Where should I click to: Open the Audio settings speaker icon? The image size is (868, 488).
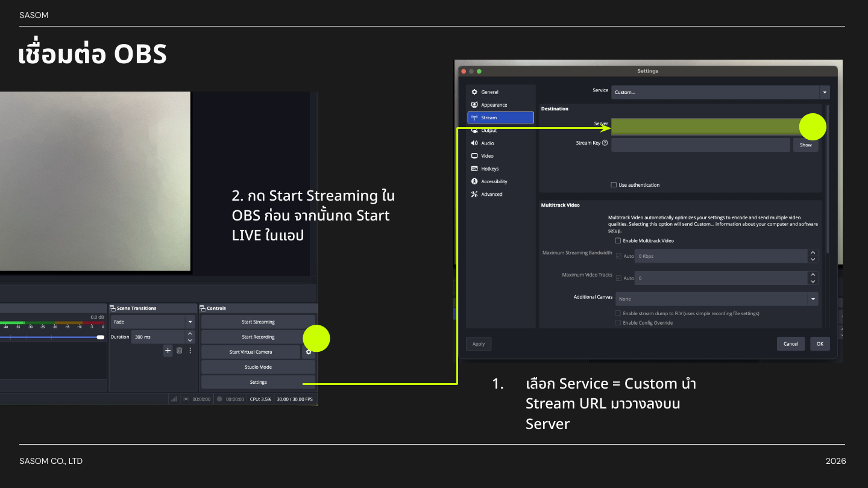pyautogui.click(x=474, y=143)
